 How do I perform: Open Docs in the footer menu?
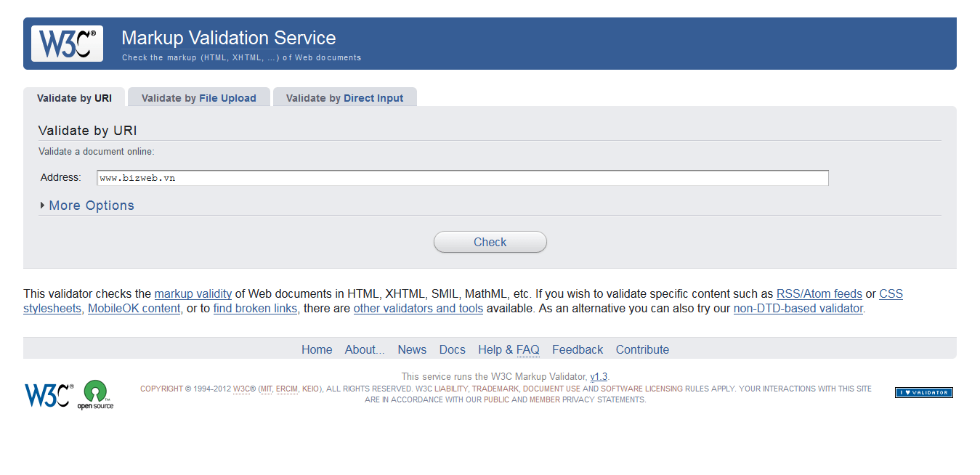point(453,349)
